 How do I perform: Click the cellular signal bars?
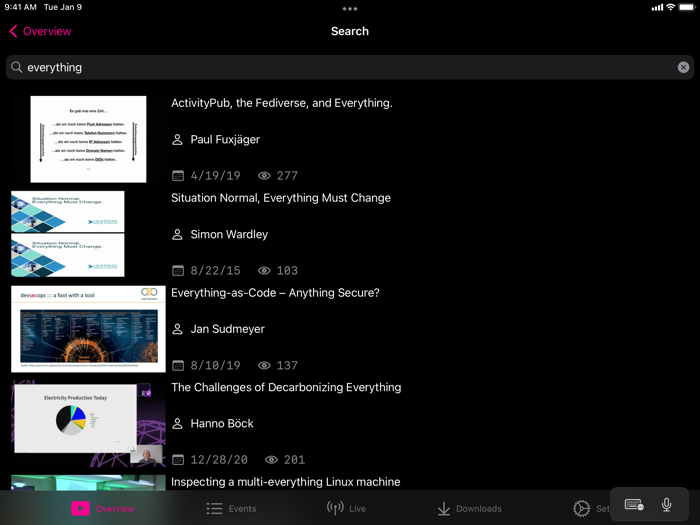pyautogui.click(x=657, y=8)
